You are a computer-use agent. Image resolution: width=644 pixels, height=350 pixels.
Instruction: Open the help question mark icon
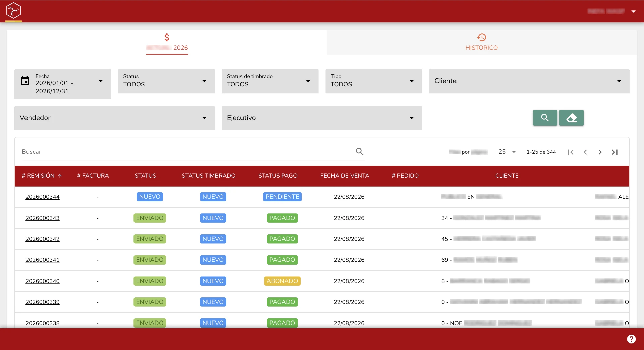[631, 339]
